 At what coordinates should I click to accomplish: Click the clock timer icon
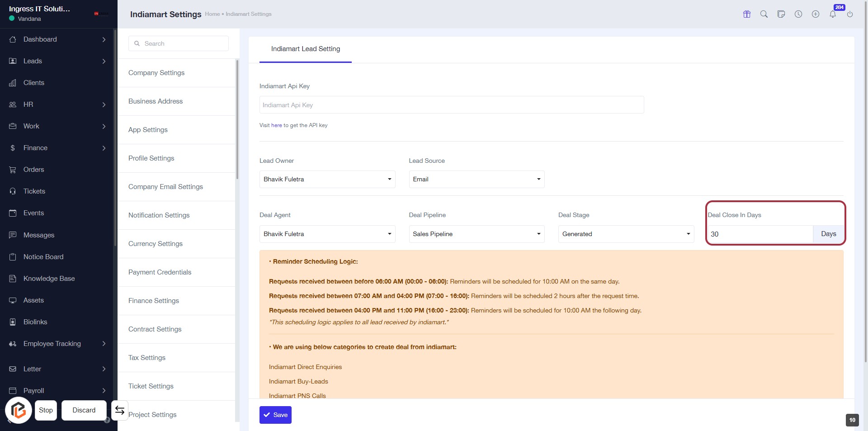[798, 14]
